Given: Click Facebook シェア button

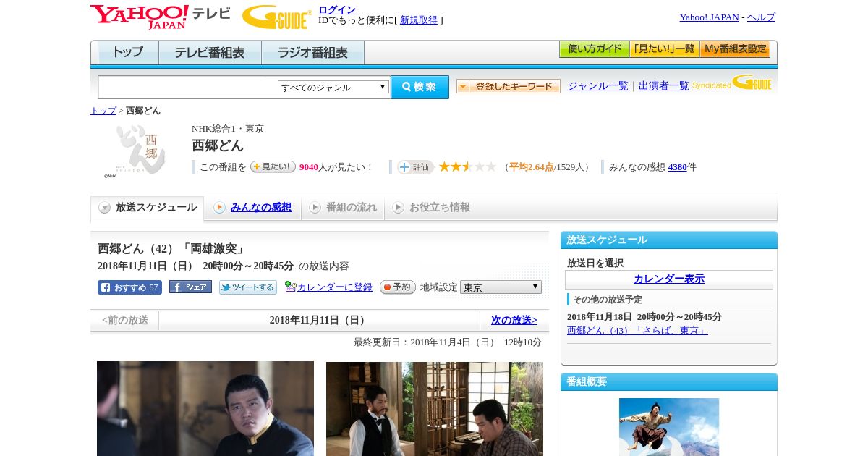Looking at the screenshot, I should pos(190,287).
